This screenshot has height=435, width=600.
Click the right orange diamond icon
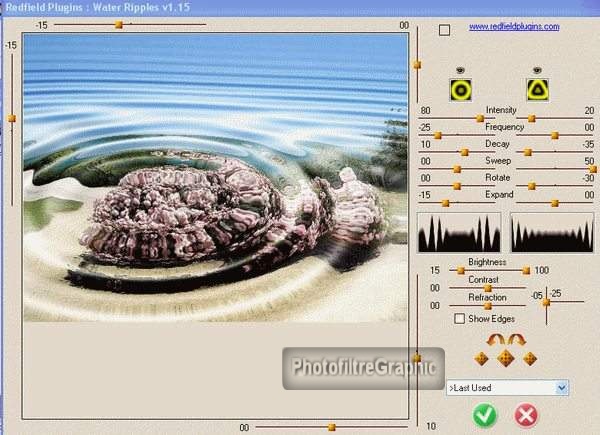point(530,359)
